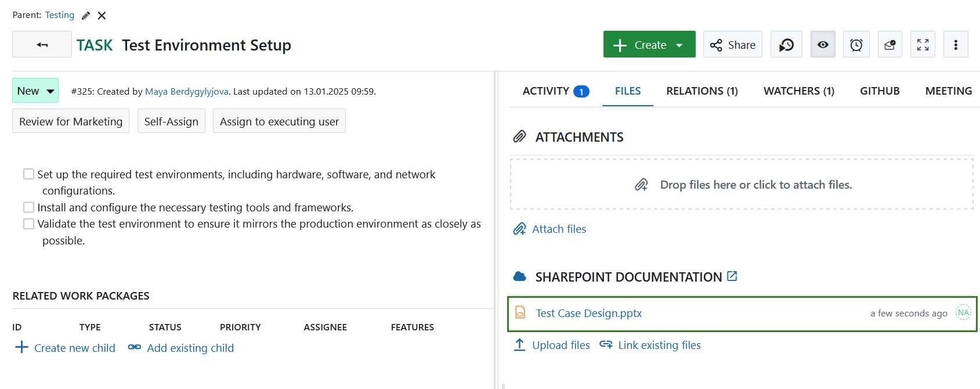980x389 pixels.
Task: Expand the New status dropdown
Action: 35,91
